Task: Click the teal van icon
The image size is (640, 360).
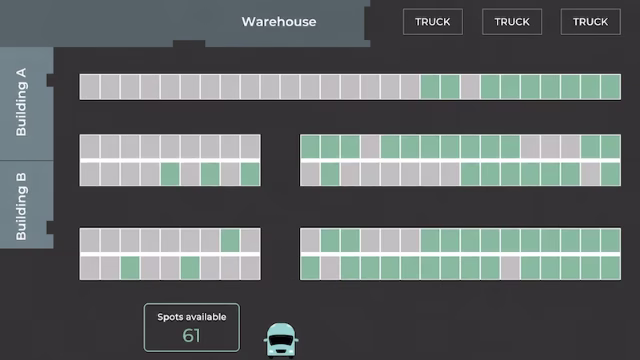Action: 281,340
